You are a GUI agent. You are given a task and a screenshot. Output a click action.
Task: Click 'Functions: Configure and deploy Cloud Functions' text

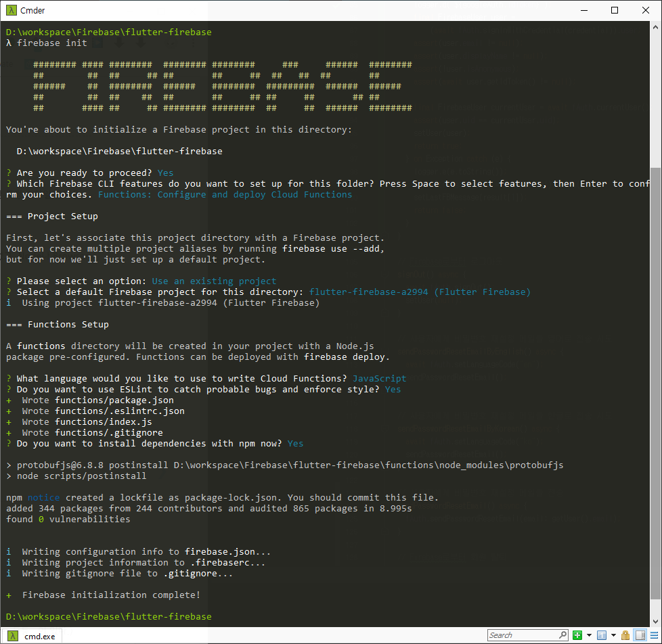pyautogui.click(x=225, y=195)
